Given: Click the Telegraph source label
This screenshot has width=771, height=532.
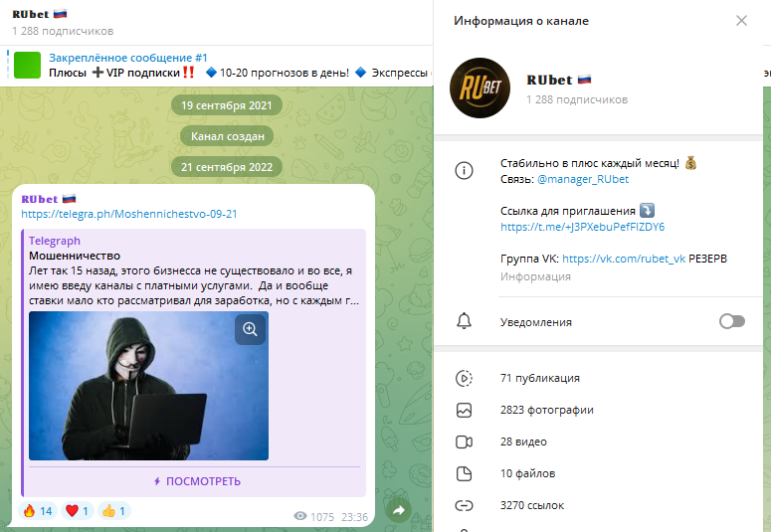Looking at the screenshot, I should coord(54,241).
